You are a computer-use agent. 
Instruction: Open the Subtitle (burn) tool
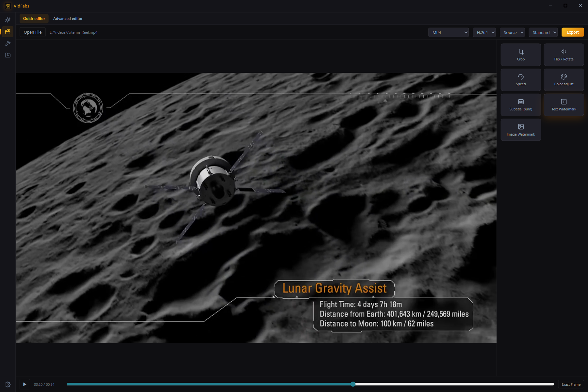click(x=521, y=105)
